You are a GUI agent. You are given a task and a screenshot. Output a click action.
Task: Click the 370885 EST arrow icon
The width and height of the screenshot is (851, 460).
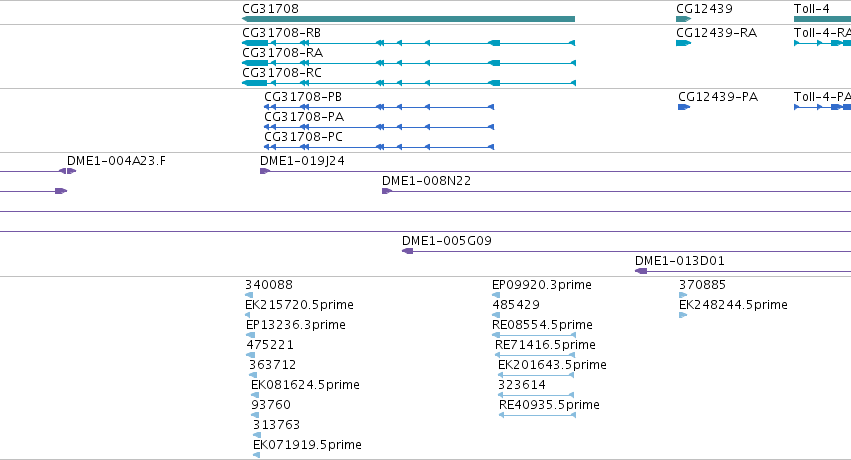tap(683, 295)
